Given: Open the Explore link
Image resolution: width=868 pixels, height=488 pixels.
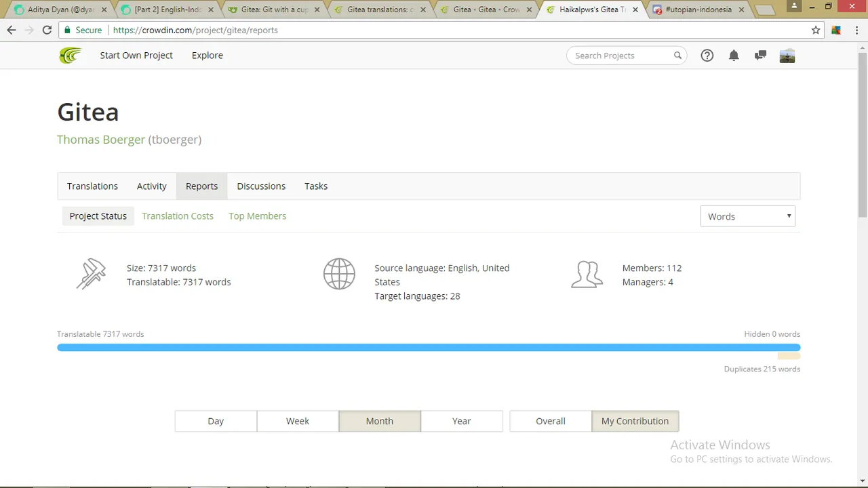Looking at the screenshot, I should click(x=208, y=56).
